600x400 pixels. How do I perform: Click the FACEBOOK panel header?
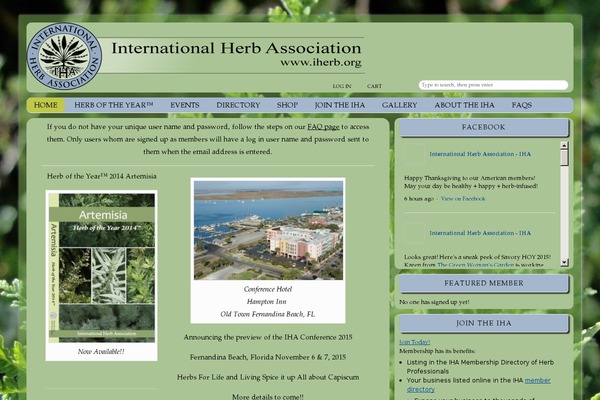(x=484, y=127)
